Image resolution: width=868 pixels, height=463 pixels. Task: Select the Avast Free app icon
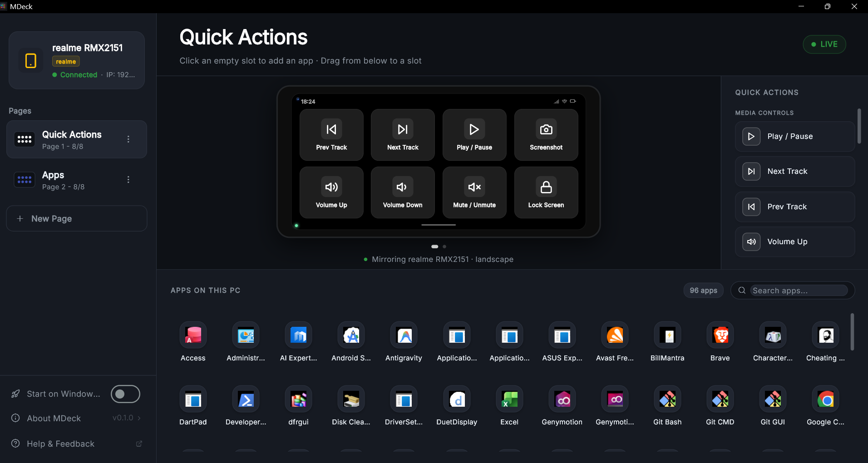point(615,335)
